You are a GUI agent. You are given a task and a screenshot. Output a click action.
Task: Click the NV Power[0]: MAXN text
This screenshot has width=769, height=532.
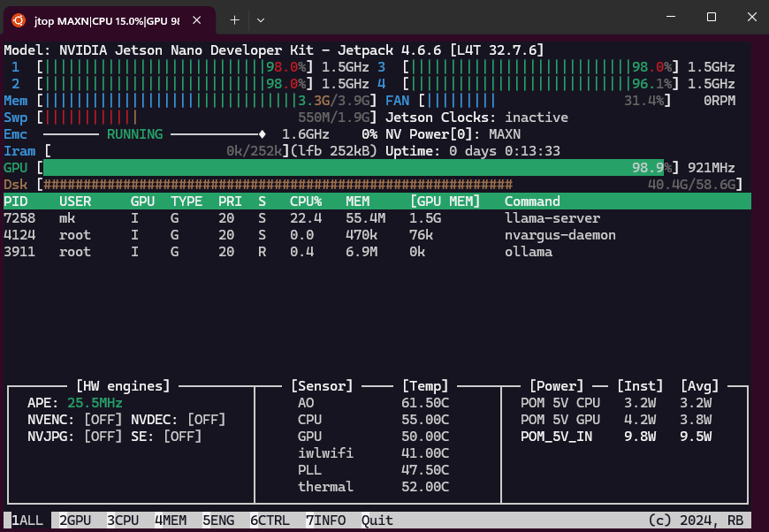453,134
